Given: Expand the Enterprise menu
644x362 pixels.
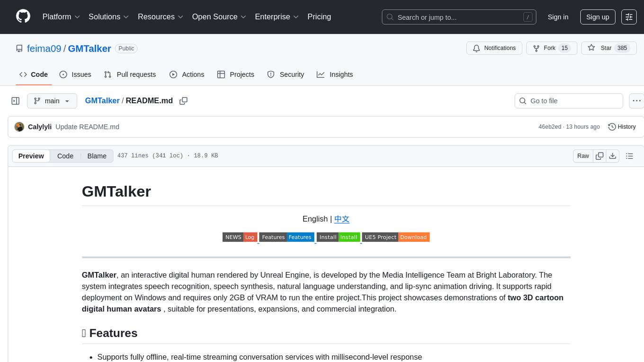Looking at the screenshot, I should (x=277, y=17).
